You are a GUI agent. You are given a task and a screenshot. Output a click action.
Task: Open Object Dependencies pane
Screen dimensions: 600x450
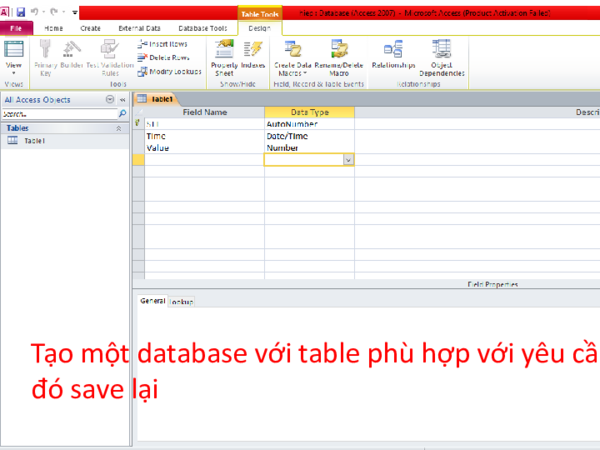pos(441,50)
